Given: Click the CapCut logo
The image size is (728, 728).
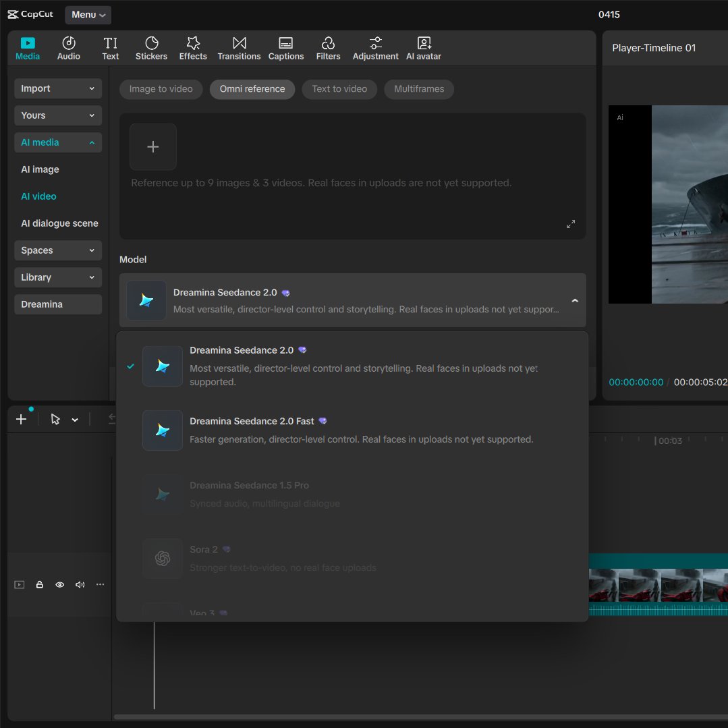Looking at the screenshot, I should pyautogui.click(x=30, y=14).
